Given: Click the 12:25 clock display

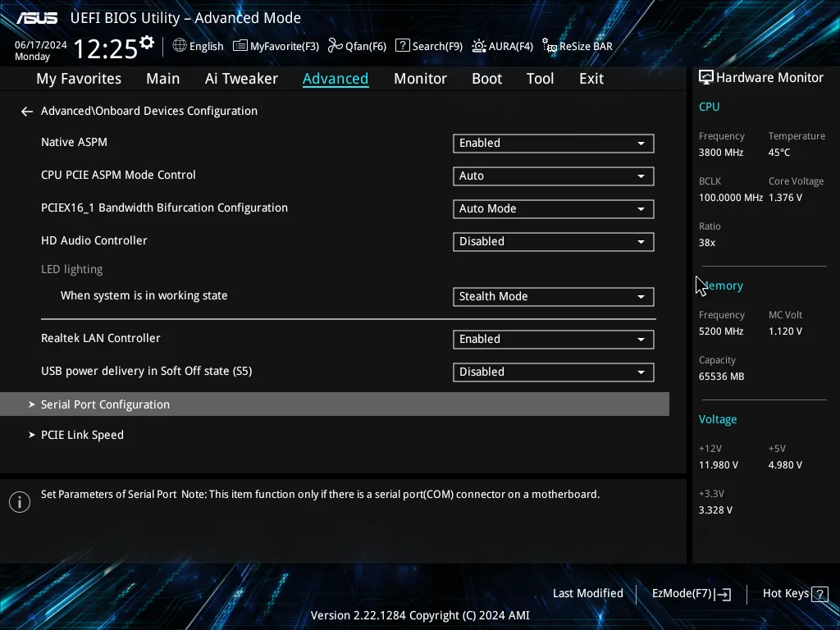Looking at the screenshot, I should pos(106,48).
